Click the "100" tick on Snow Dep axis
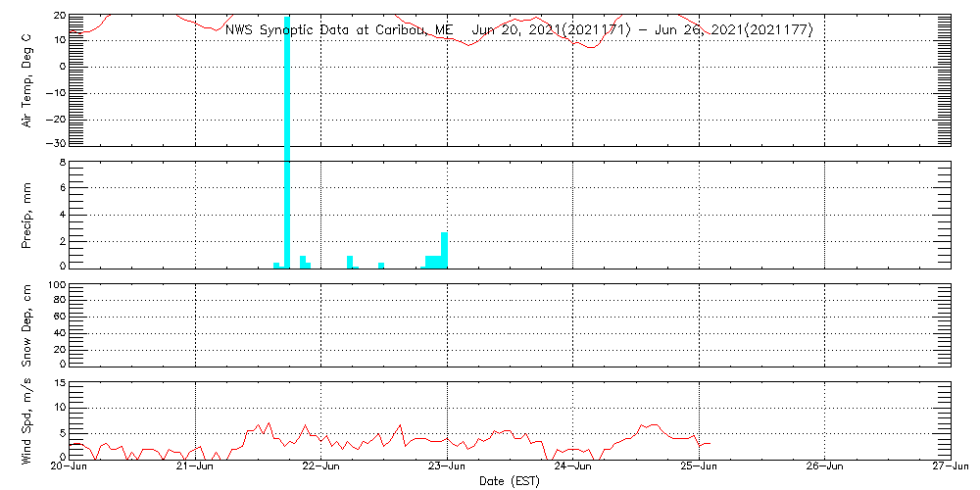Screen dimensions: 980x490 [56, 287]
